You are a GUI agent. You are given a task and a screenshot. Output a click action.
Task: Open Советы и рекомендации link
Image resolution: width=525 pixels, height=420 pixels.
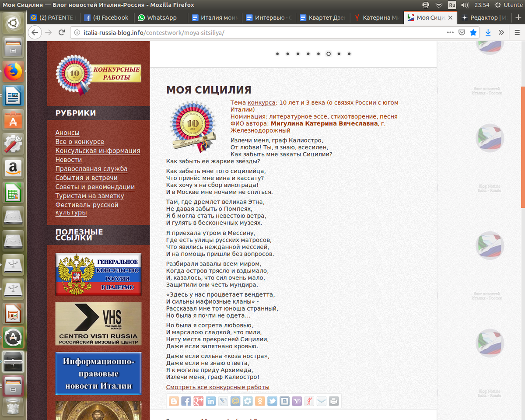point(95,187)
